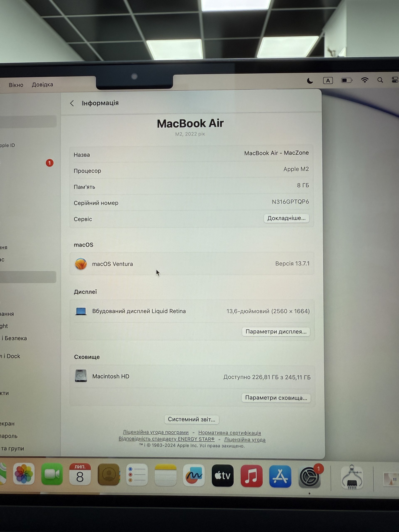Click the Macintosh HD drive icon
Viewport: 399px width, 532px height.
point(81,376)
